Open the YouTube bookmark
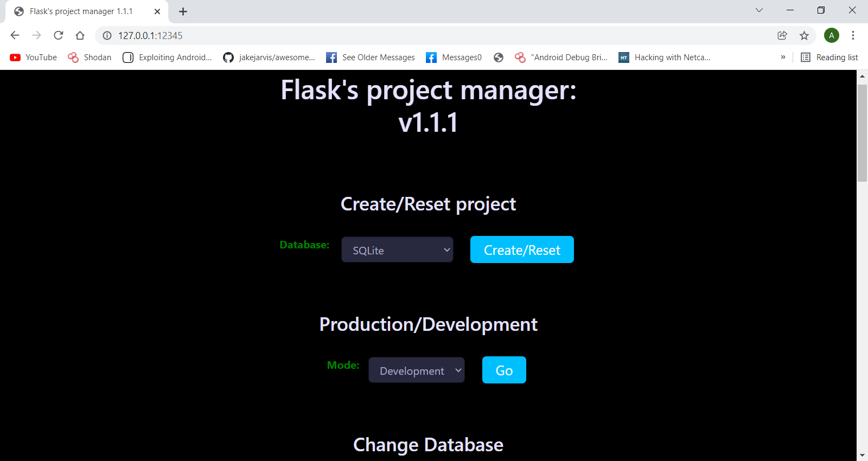 pyautogui.click(x=34, y=57)
